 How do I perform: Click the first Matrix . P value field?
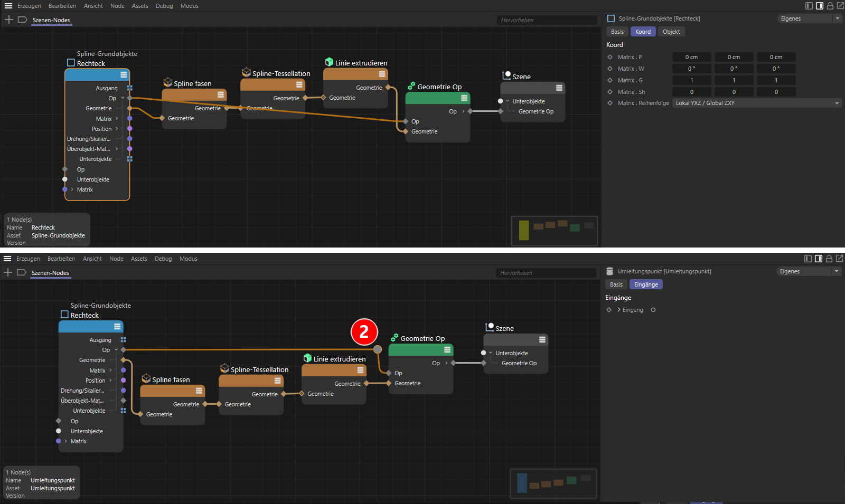coord(691,57)
